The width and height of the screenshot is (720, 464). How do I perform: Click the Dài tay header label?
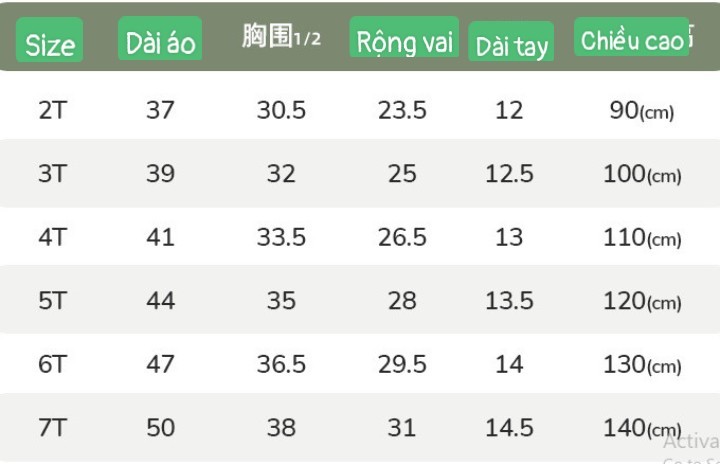(511, 41)
